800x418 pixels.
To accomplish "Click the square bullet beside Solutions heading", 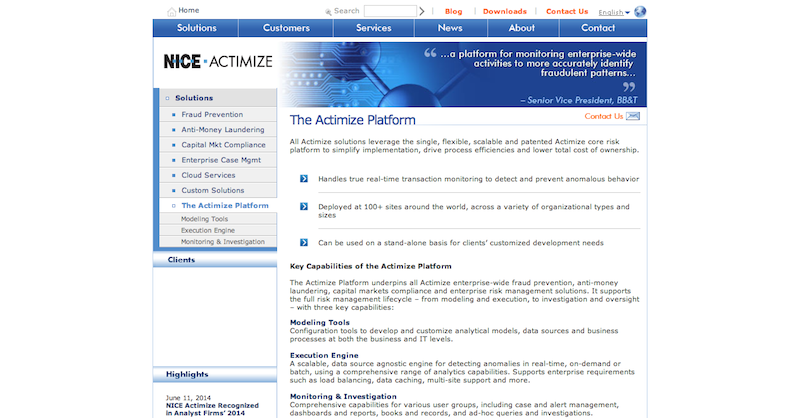I will 167,98.
